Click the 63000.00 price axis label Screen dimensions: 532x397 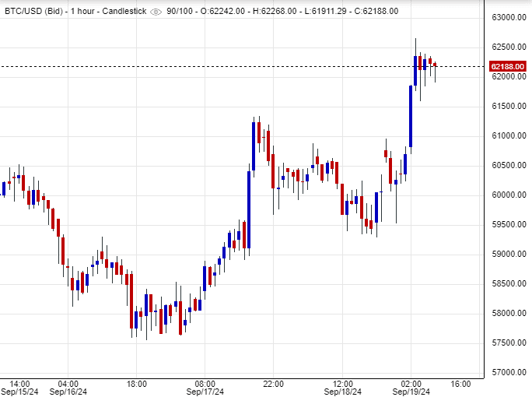click(509, 17)
